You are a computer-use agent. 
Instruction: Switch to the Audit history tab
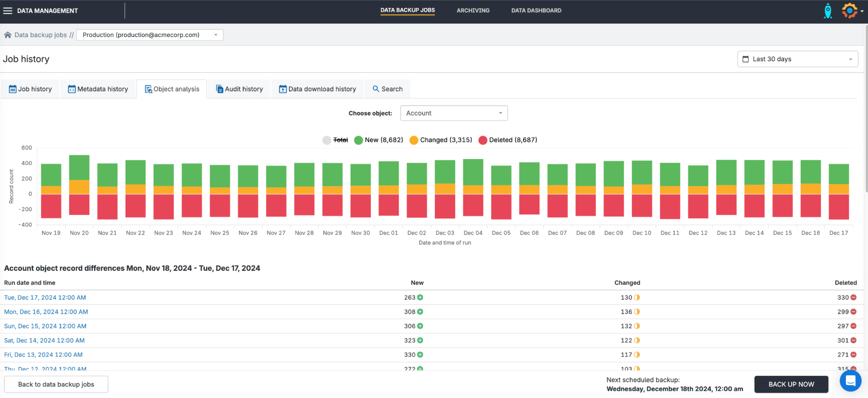click(x=239, y=89)
